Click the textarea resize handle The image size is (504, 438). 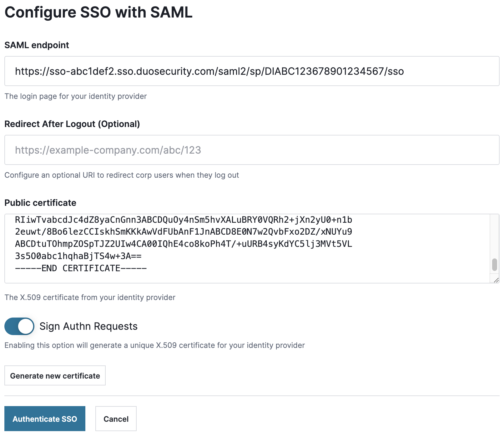click(496, 280)
